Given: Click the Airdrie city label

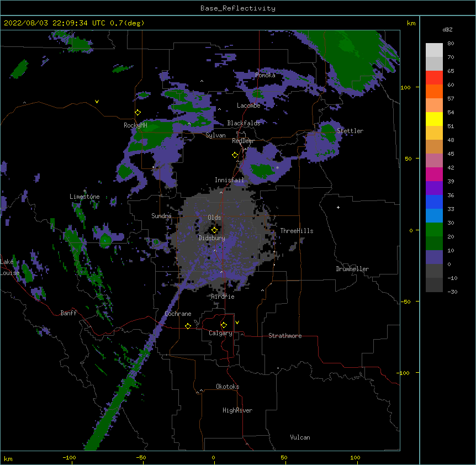Looking at the screenshot, I should click(x=223, y=297).
